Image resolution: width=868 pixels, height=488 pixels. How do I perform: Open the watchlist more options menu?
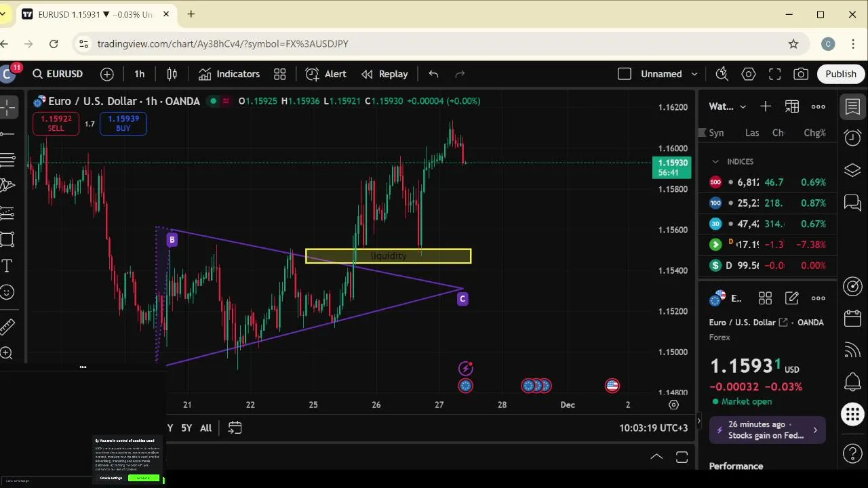(818, 106)
